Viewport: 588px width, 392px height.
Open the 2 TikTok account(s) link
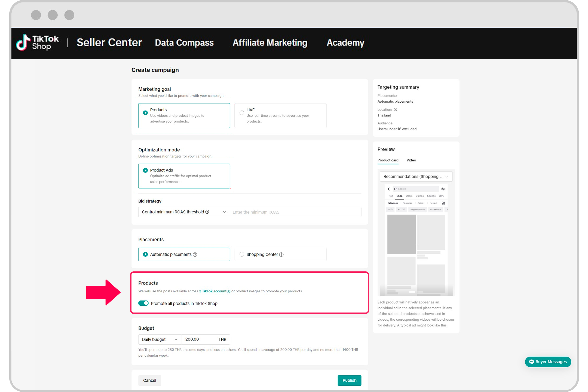click(215, 291)
